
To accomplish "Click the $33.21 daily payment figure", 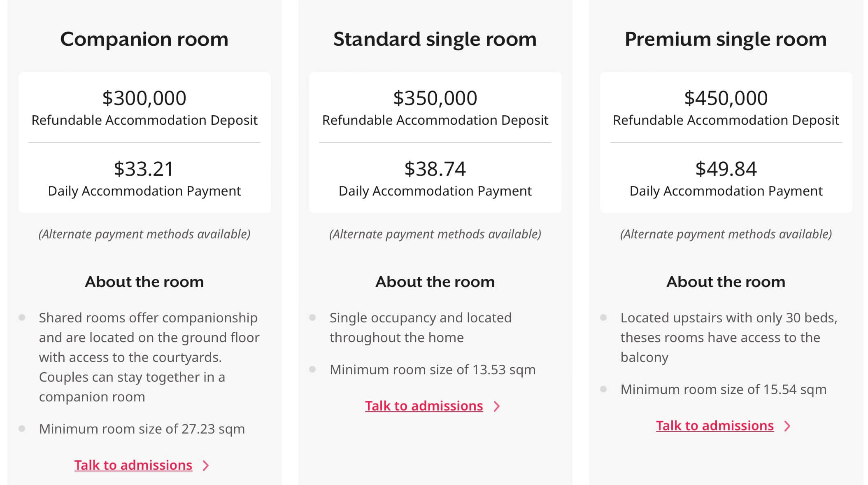I will coord(144,169).
